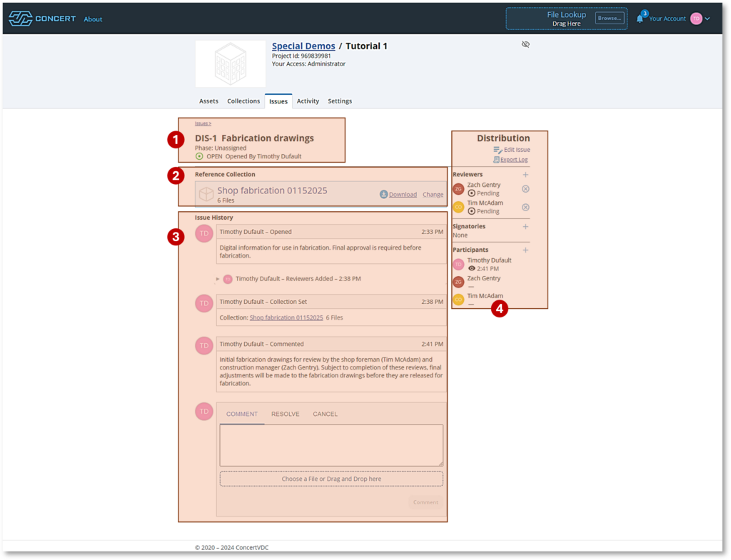Add a reviewer with the plus icon

click(525, 175)
